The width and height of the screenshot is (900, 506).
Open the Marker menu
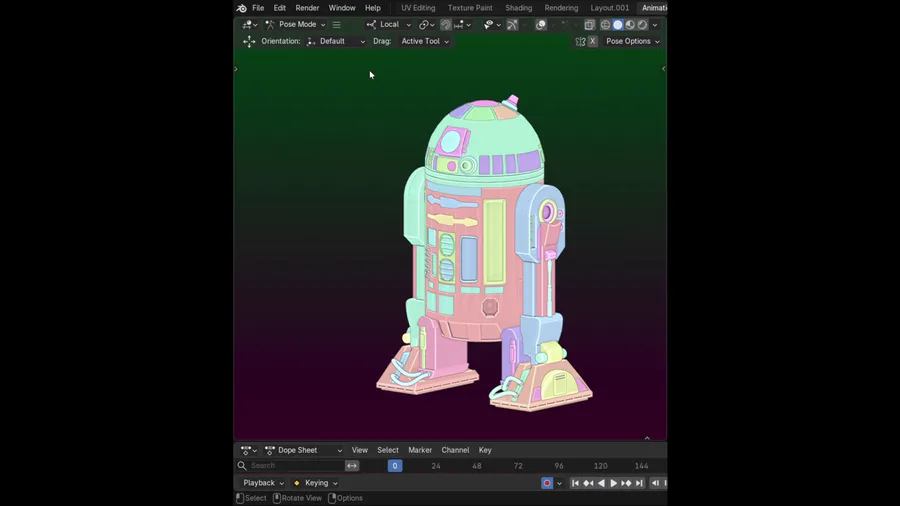click(x=420, y=450)
